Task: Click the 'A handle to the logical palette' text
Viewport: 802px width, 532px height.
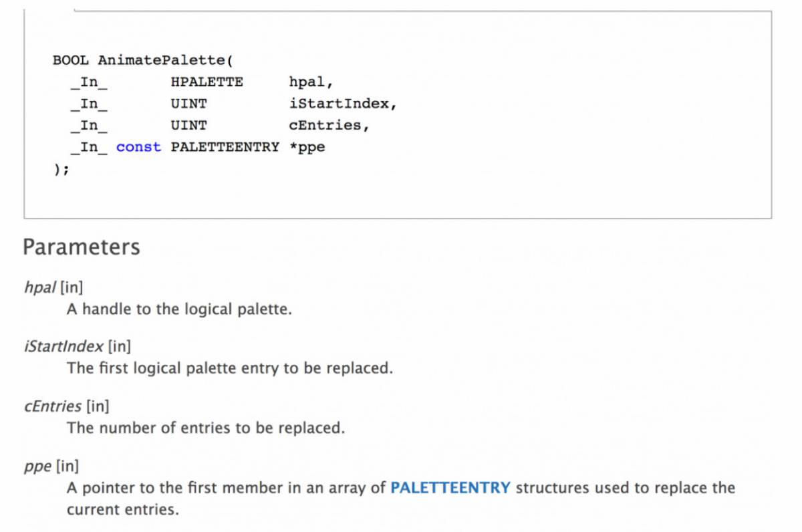Action: pos(179,309)
